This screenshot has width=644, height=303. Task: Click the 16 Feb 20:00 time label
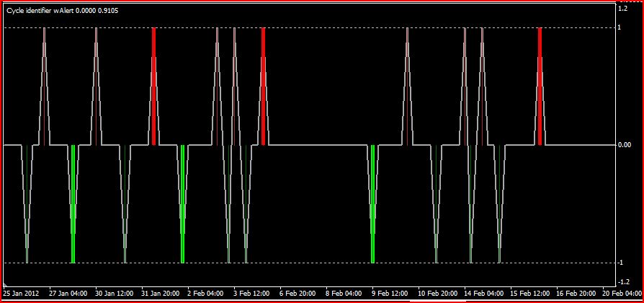coord(576,294)
